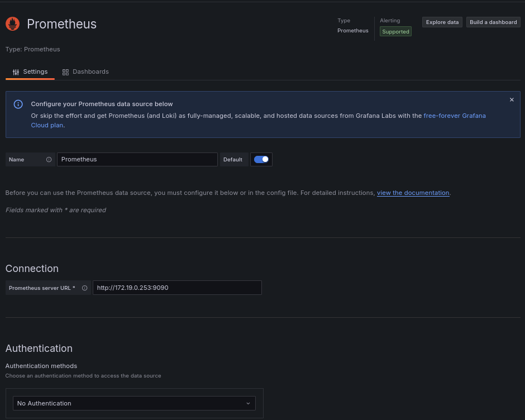Click the Explore data button
The width and height of the screenshot is (525, 420).
click(x=442, y=22)
